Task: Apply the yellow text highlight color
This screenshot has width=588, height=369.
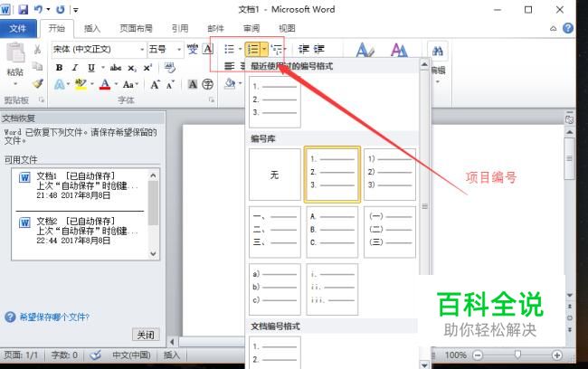Action: click(x=81, y=84)
